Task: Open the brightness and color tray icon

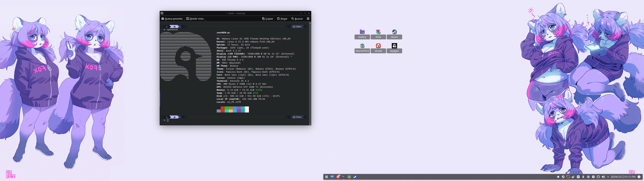Action: [588, 177]
